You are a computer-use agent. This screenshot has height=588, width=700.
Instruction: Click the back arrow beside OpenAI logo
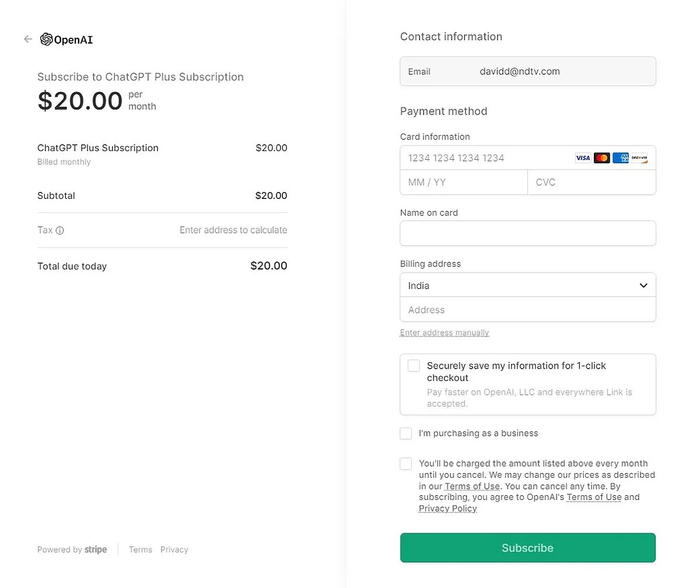(x=28, y=39)
